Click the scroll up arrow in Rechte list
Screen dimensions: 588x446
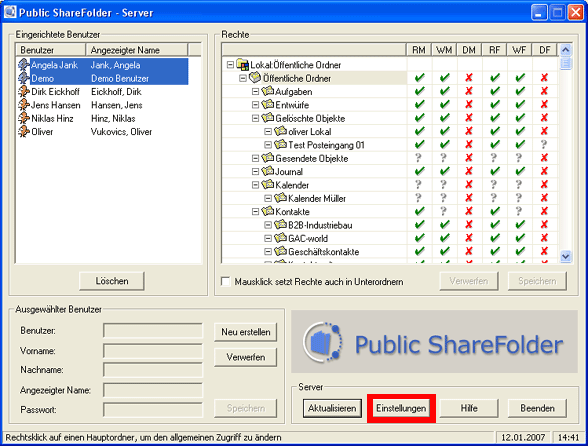[566, 50]
